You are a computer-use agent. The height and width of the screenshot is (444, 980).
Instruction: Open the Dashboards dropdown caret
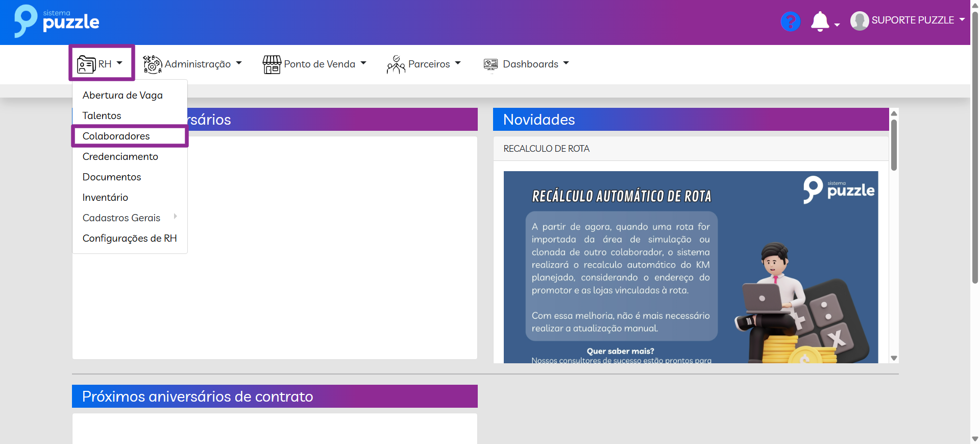point(566,64)
